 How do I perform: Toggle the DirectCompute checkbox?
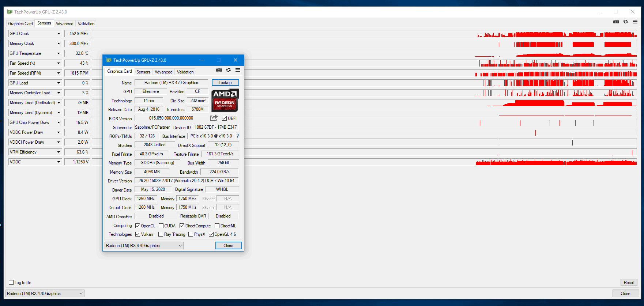tap(182, 226)
